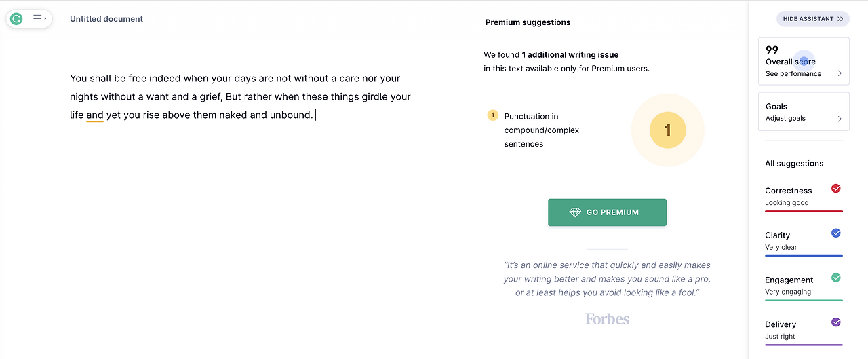Expand the Overall score performance chevron
Viewport: 868px width, 359px height.
point(840,73)
